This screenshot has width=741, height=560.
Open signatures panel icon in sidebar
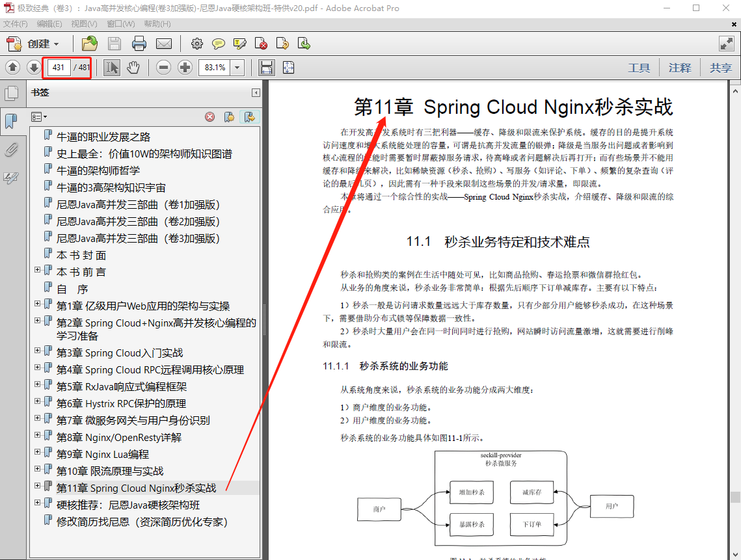point(11,178)
